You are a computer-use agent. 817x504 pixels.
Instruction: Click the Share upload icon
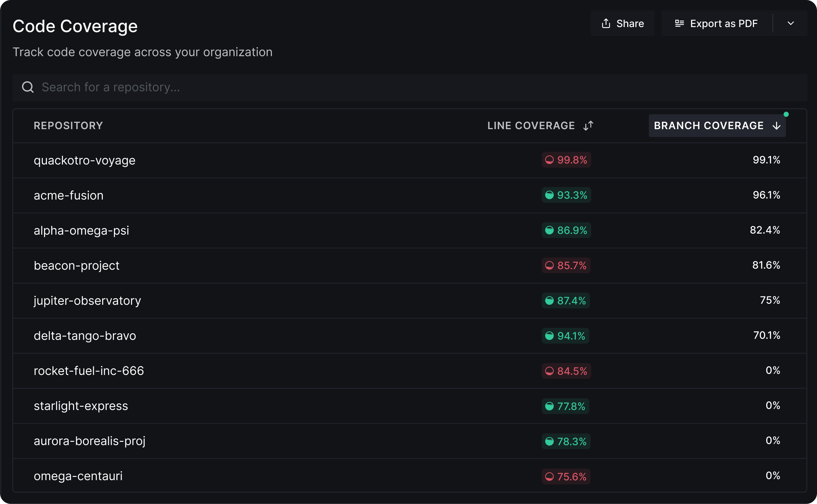pyautogui.click(x=606, y=23)
